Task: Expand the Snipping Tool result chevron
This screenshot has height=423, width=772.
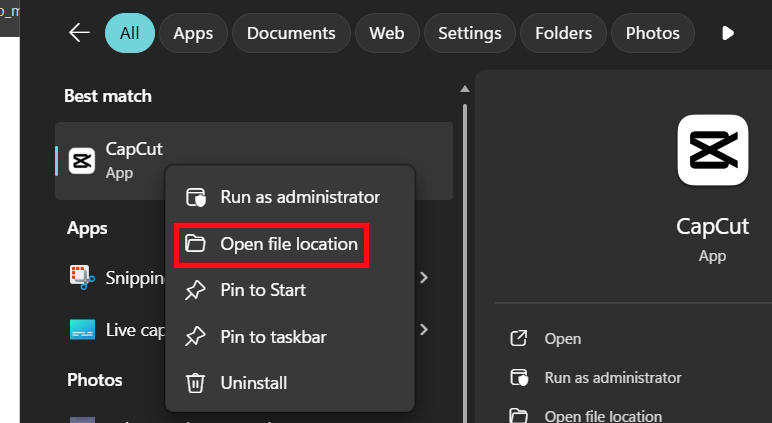Action: 425,277
